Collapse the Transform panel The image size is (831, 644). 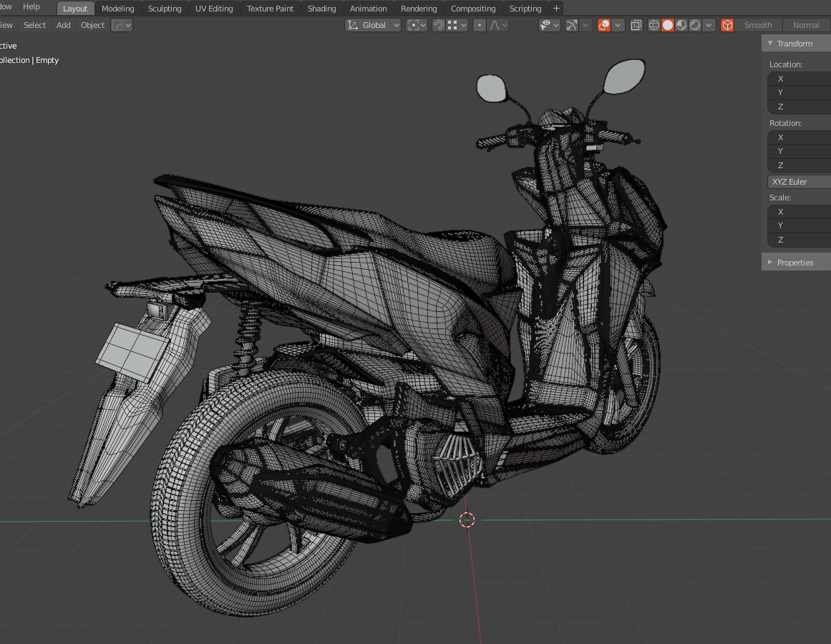[x=794, y=44]
